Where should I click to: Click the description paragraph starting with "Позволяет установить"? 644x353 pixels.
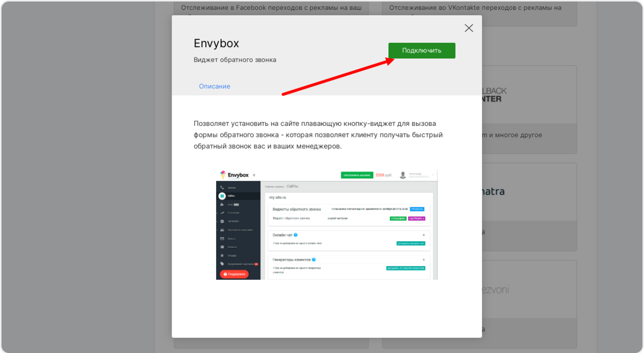pyautogui.click(x=318, y=135)
